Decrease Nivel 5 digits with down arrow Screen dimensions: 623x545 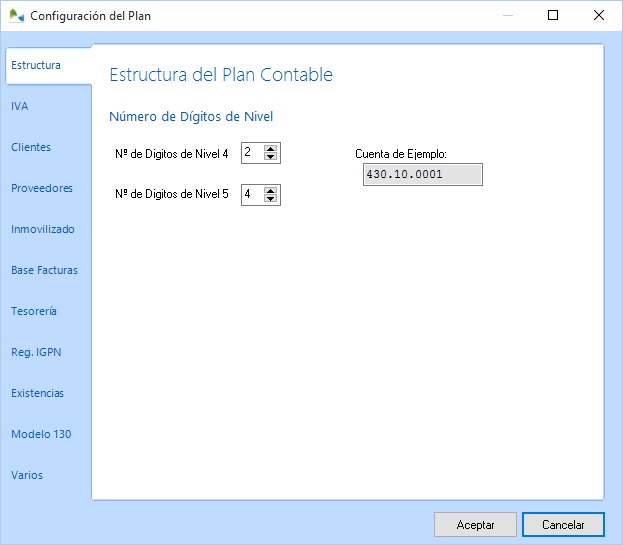[271, 199]
